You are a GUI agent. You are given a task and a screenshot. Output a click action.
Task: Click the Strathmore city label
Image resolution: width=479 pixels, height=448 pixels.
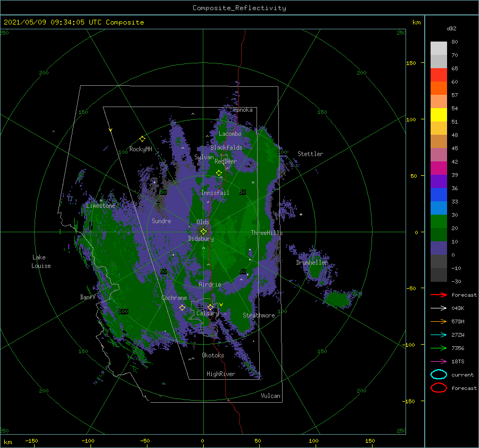pyautogui.click(x=259, y=315)
